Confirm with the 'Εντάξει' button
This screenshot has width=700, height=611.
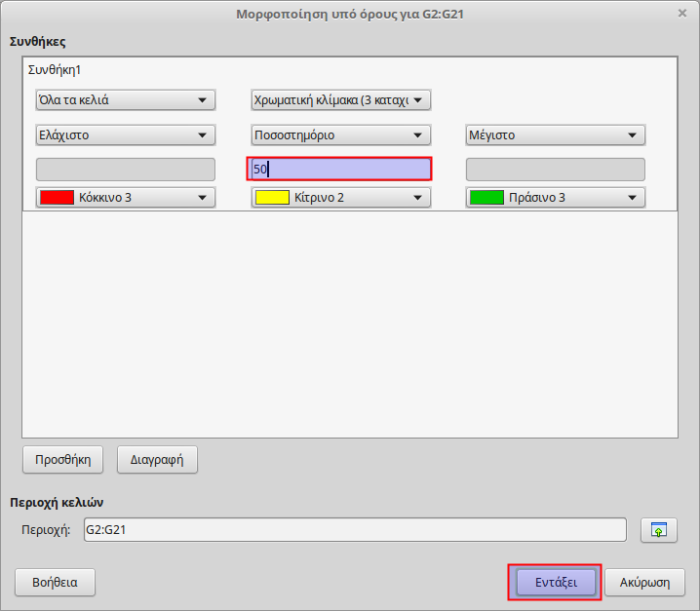[x=555, y=583]
